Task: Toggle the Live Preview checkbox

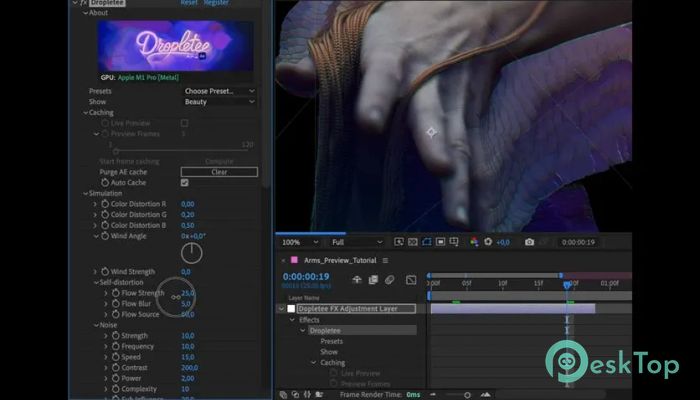Action: 184,123
